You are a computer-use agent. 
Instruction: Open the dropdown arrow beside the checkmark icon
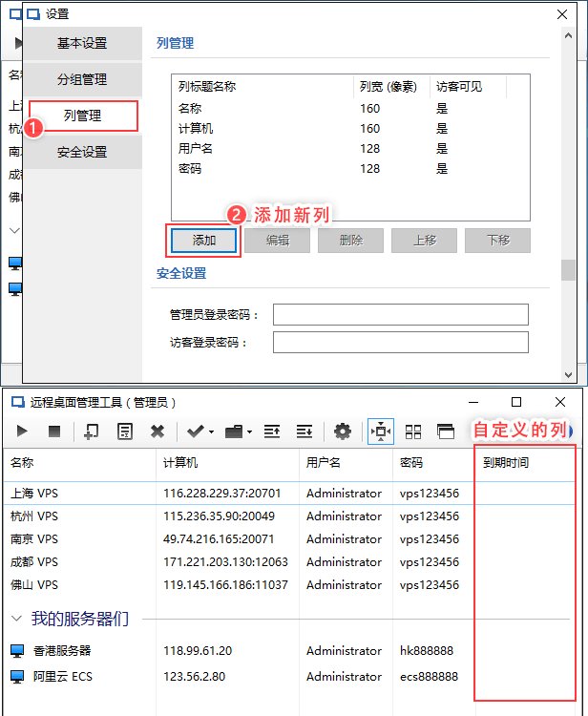pyautogui.click(x=211, y=432)
